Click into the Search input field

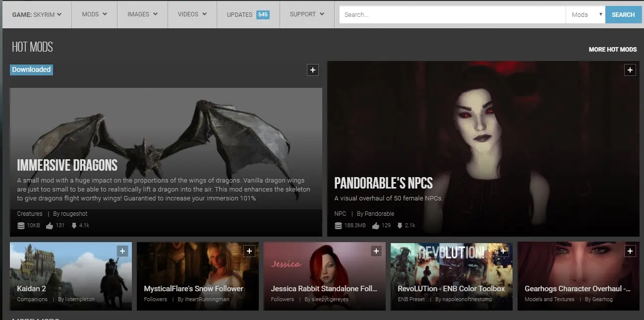pos(453,15)
